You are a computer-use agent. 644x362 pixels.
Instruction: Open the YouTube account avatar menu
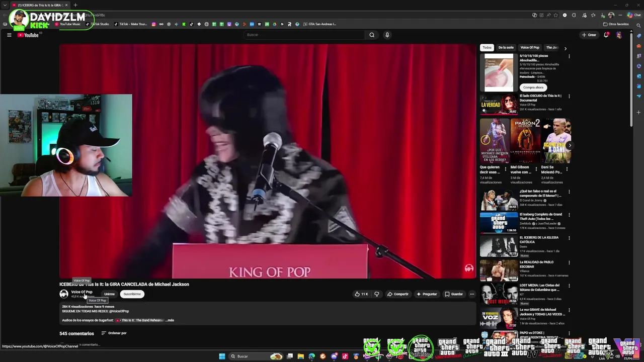619,35
